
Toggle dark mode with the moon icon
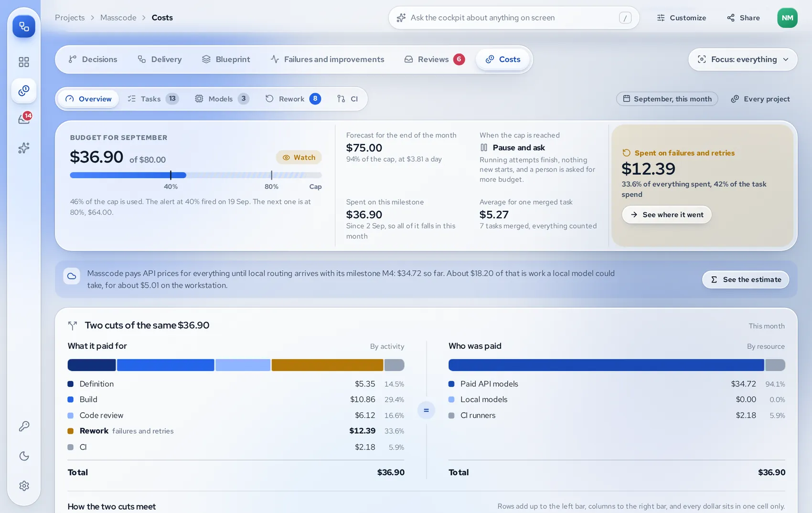tap(24, 456)
